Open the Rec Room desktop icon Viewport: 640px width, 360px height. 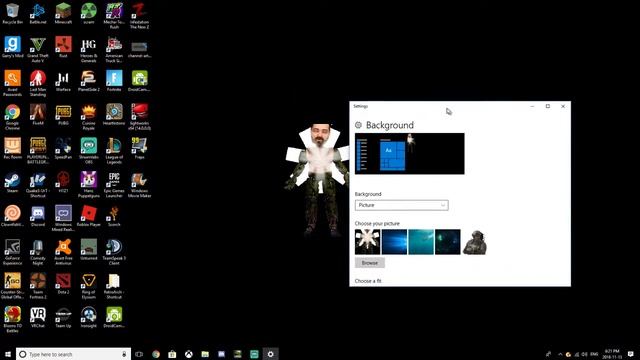pyautogui.click(x=12, y=149)
